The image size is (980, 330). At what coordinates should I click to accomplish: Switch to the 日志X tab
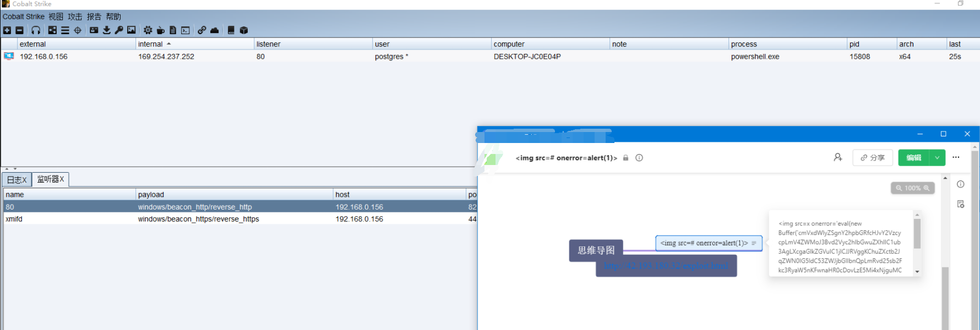[x=17, y=180]
